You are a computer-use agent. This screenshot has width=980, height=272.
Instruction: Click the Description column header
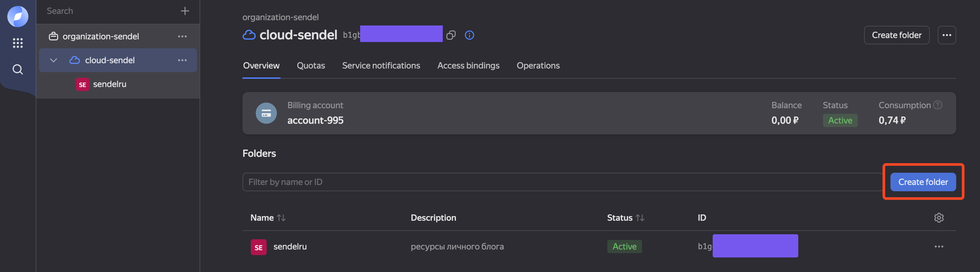click(433, 218)
